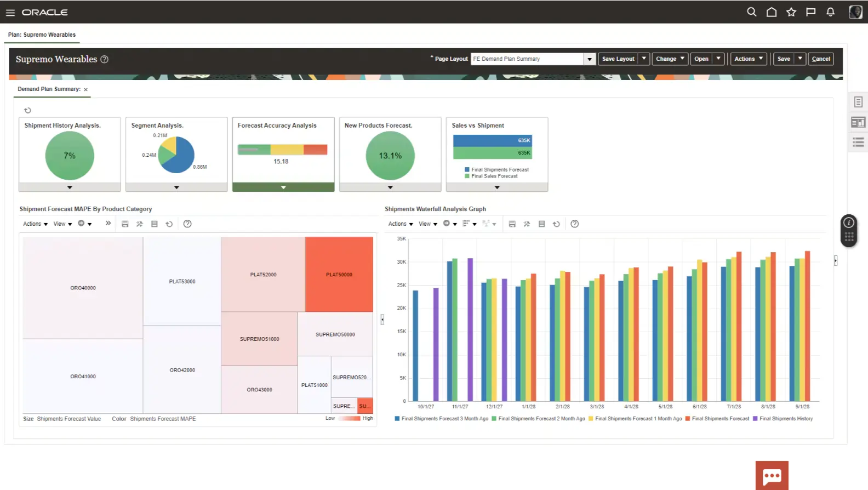Open the list icon in right sidebar
Screen dimensions: 868x490
[858, 143]
